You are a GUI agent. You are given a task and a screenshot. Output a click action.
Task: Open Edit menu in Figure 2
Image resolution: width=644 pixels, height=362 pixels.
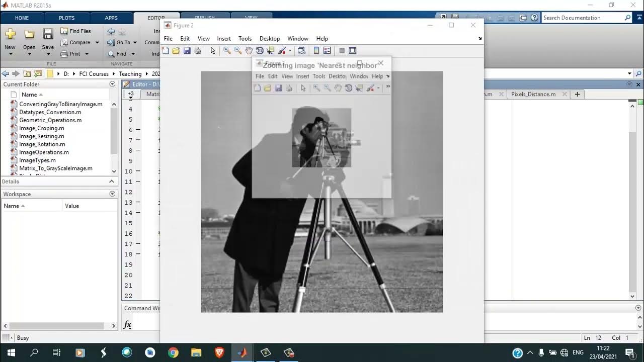pyautogui.click(x=185, y=39)
